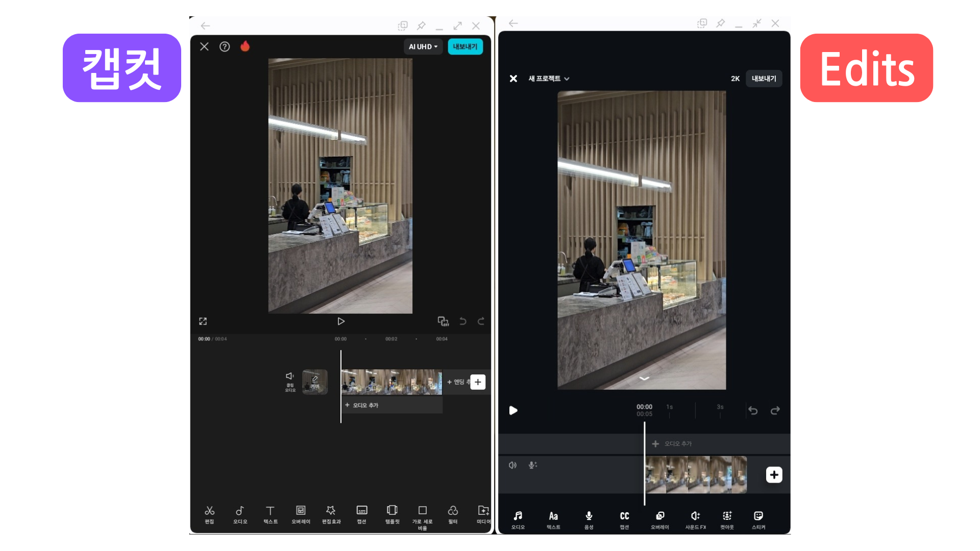This screenshot has height=551, width=980.
Task: Click the 00:02 marker on CapCut timeline ruler
Action: (391, 339)
